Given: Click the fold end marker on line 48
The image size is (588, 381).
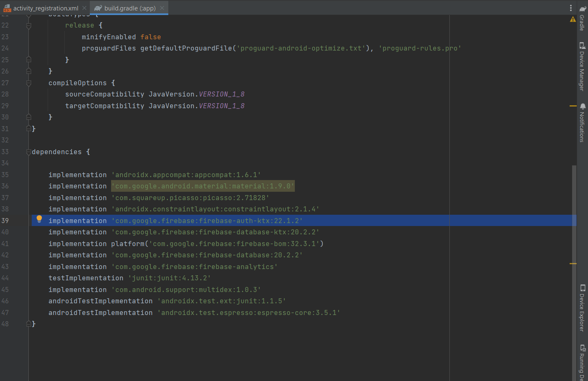Looking at the screenshot, I should (x=29, y=324).
